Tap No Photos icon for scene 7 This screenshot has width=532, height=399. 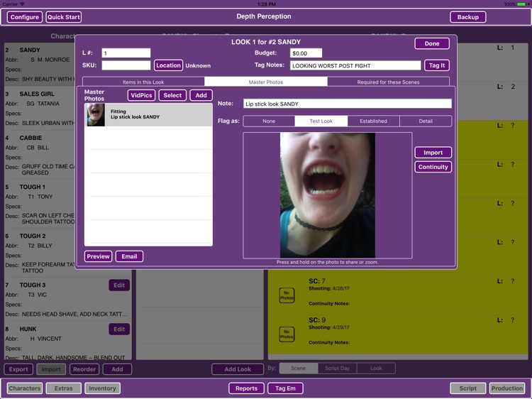(287, 295)
